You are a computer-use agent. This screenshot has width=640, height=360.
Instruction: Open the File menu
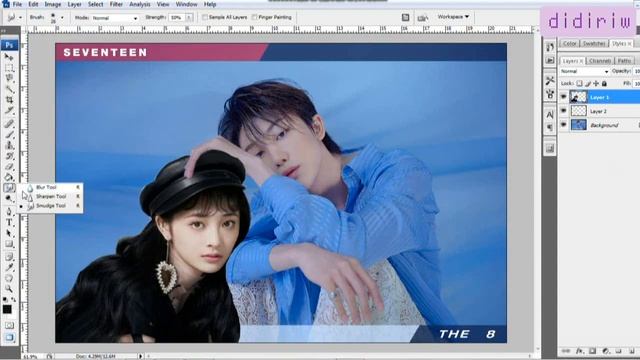click(x=17, y=4)
